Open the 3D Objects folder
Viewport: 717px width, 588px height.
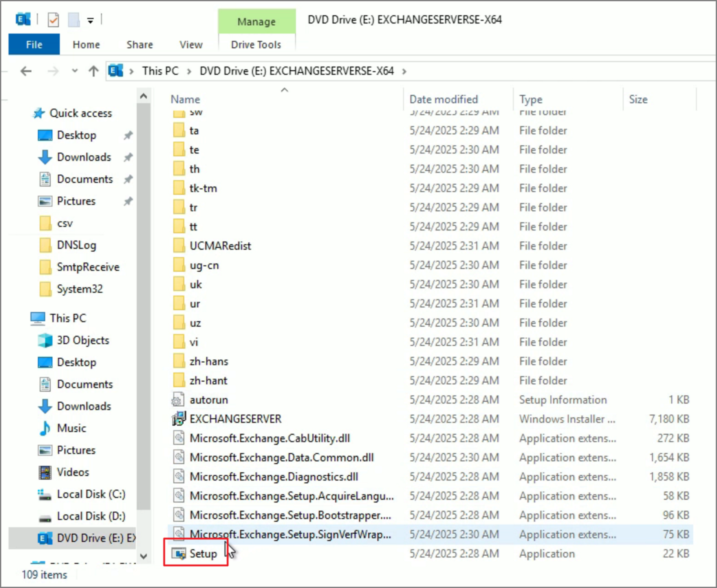(83, 340)
